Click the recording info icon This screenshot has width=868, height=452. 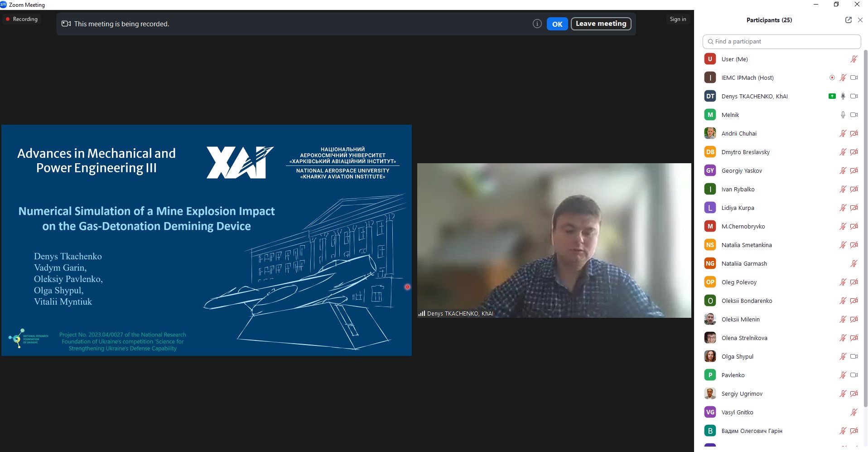click(537, 24)
